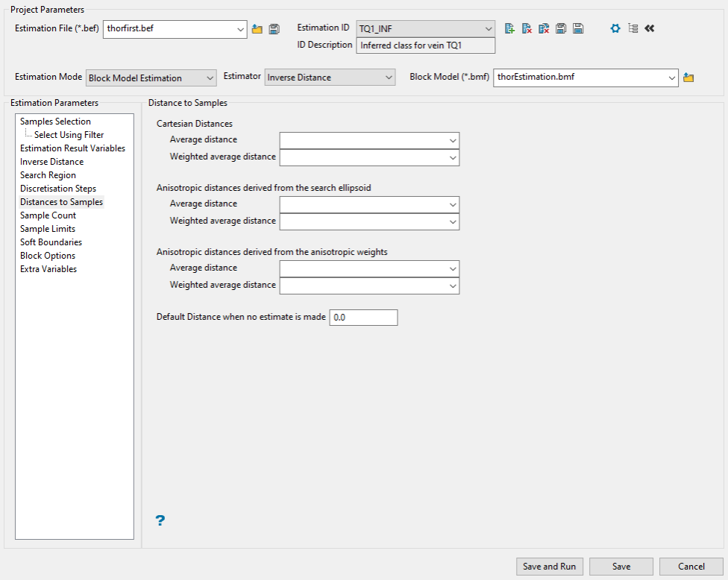The width and height of the screenshot is (728, 580).
Task: Choose Block Options in the parameter list
Action: point(48,256)
